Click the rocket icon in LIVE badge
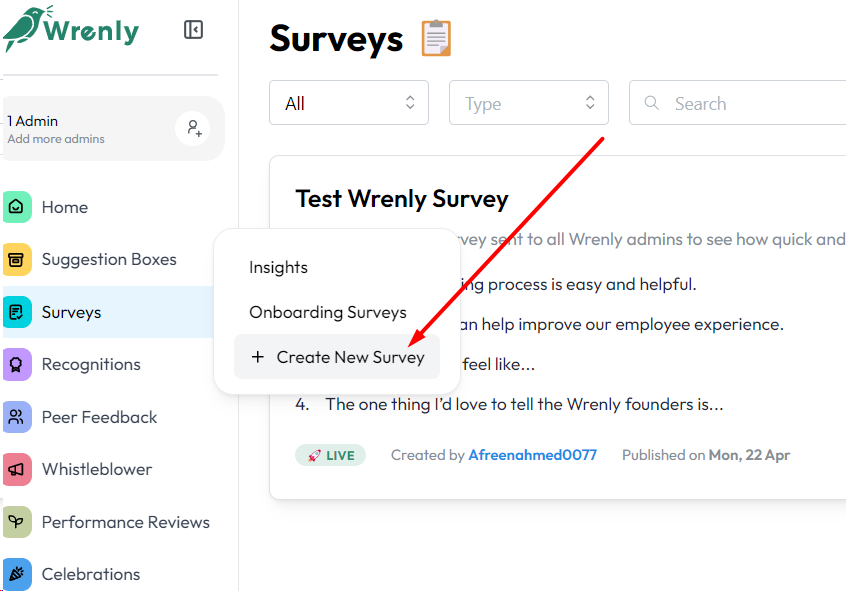 pos(314,456)
